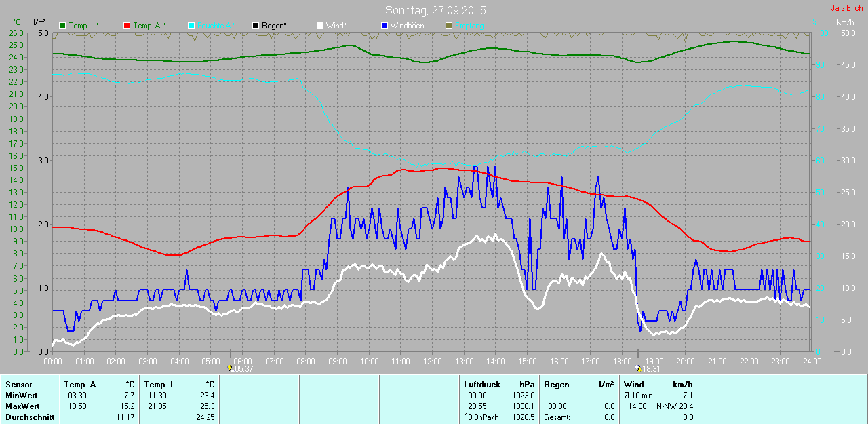This screenshot has width=868, height=424.
Task: Click the wind direction value 'N-NW 20.4'
Action: pos(675,406)
